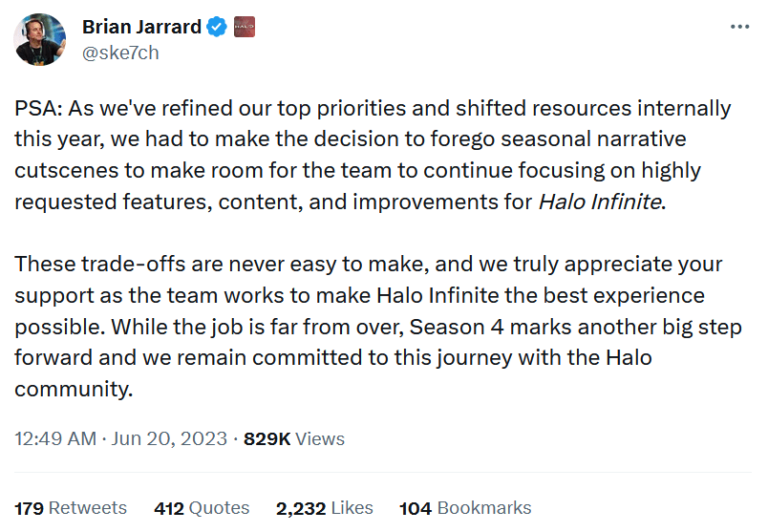
Task: Click the italic Halo Infinite title
Action: pyautogui.click(x=599, y=202)
